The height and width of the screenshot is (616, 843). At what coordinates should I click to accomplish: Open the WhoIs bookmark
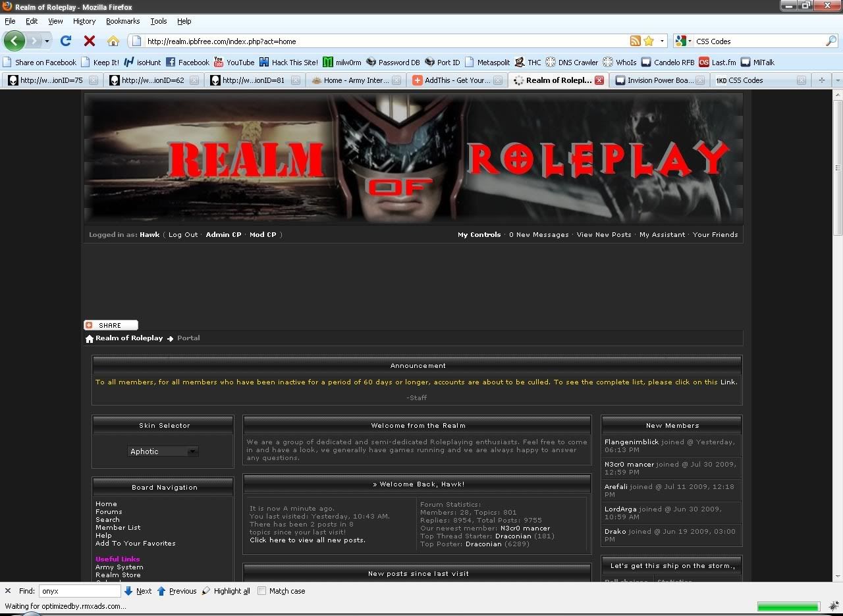coord(620,63)
